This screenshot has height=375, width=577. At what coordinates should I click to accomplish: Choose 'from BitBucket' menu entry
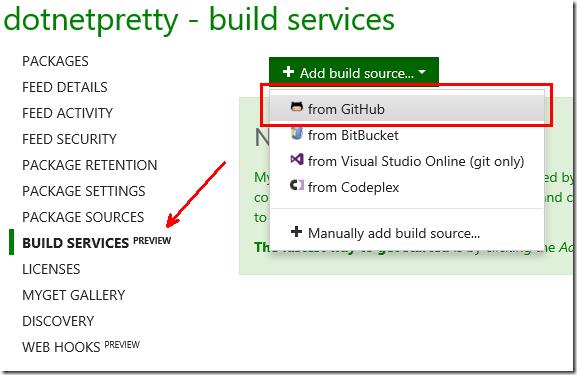407,135
